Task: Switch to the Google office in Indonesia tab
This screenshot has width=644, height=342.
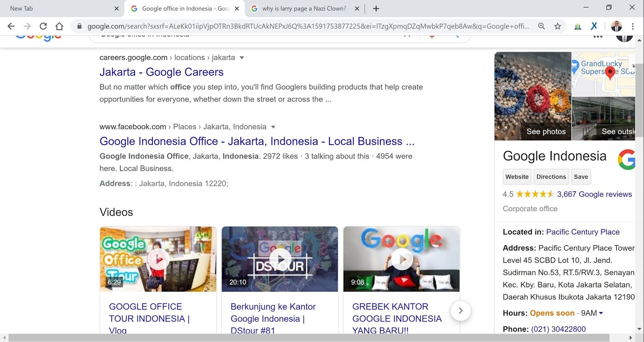Action: pos(185,8)
